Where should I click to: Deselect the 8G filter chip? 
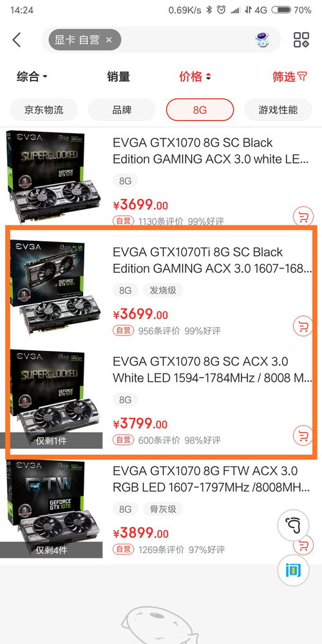200,109
